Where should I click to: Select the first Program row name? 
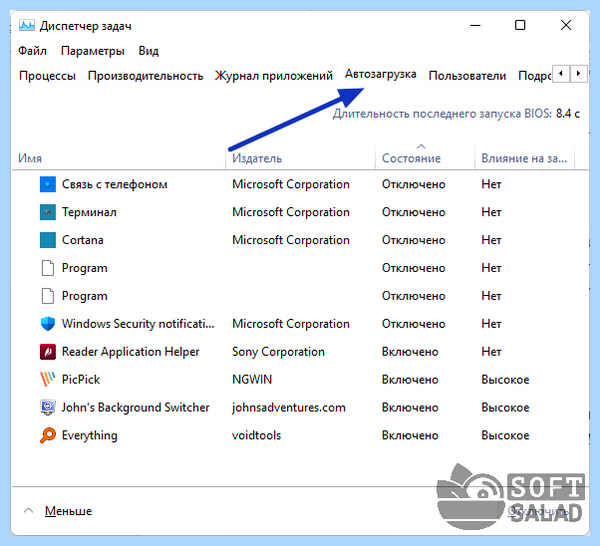click(85, 268)
